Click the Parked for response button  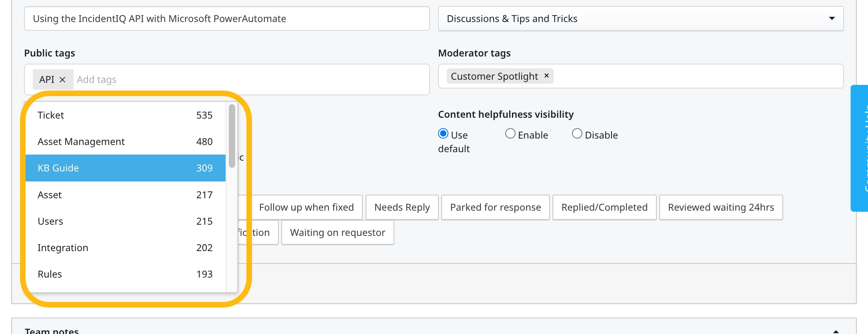click(x=495, y=207)
